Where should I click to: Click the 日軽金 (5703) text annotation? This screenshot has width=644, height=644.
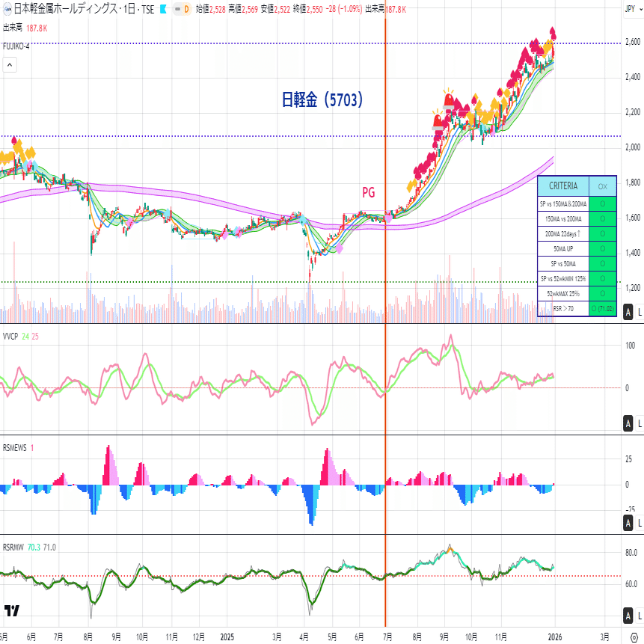[322, 99]
